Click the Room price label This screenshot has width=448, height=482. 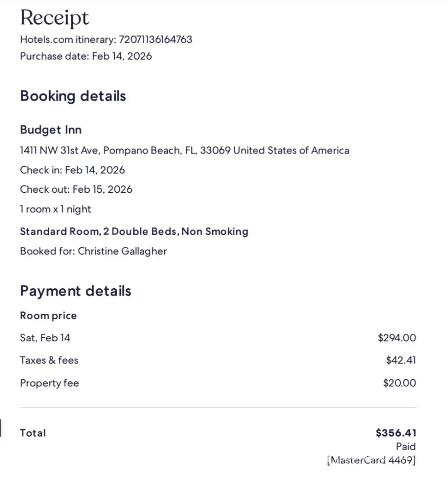tap(48, 316)
